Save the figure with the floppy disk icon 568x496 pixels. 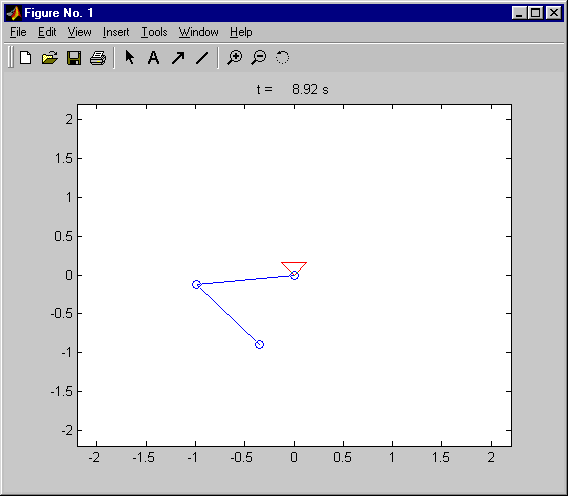[x=74, y=58]
